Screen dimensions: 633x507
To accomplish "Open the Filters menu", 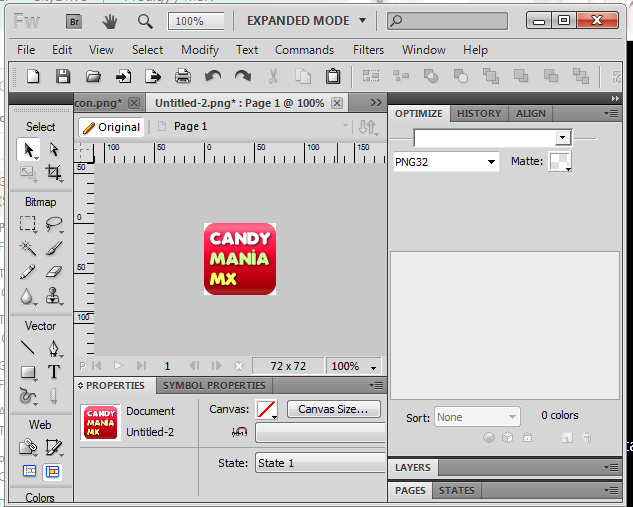I will 368,50.
